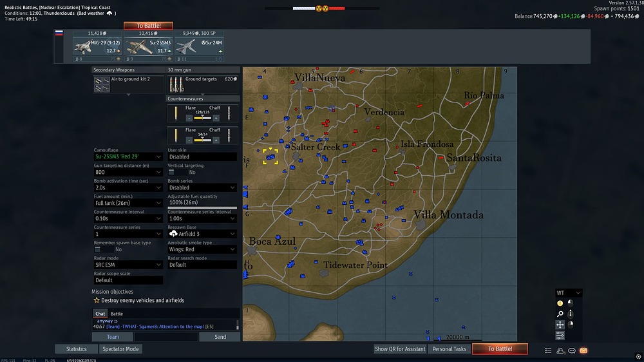This screenshot has height=362, width=644.
Task: Click the flare icon in the 14/14 row
Action: click(176, 136)
